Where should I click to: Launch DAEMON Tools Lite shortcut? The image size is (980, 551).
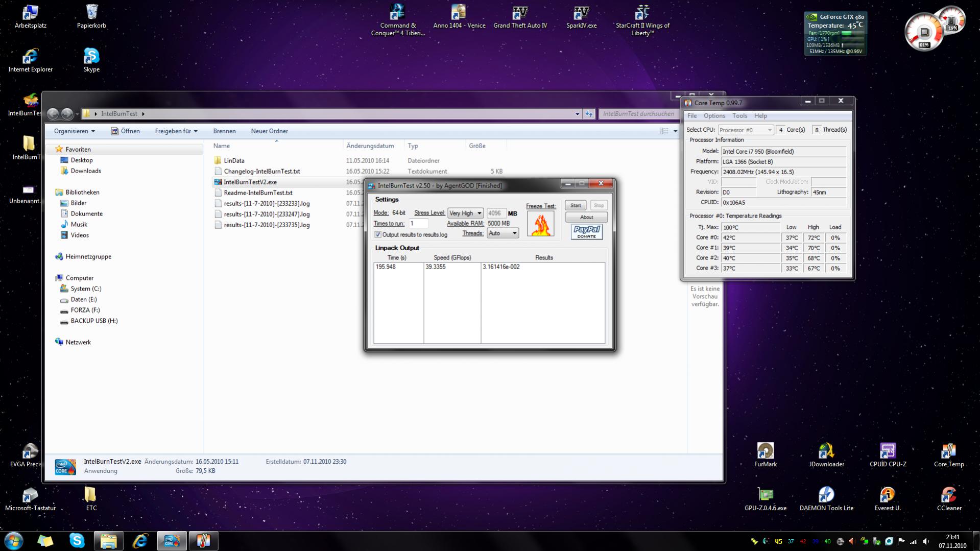[826, 499]
